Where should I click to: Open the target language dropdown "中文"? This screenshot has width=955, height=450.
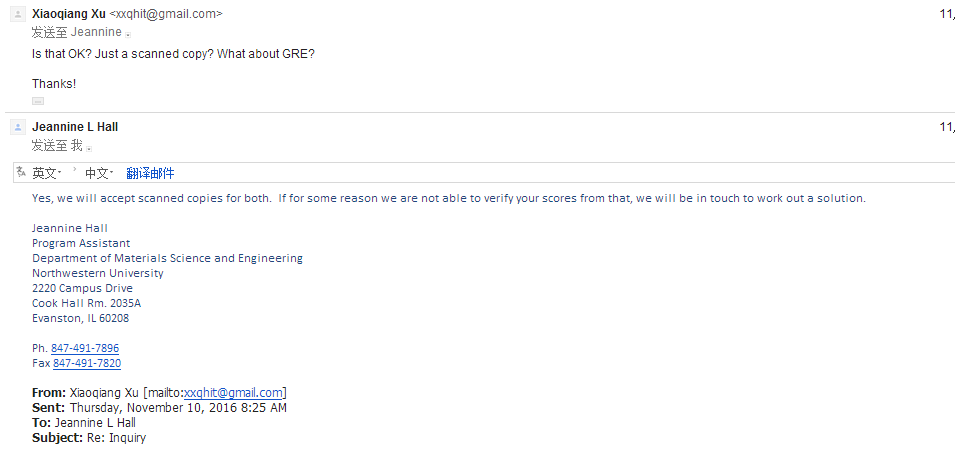[x=99, y=173]
